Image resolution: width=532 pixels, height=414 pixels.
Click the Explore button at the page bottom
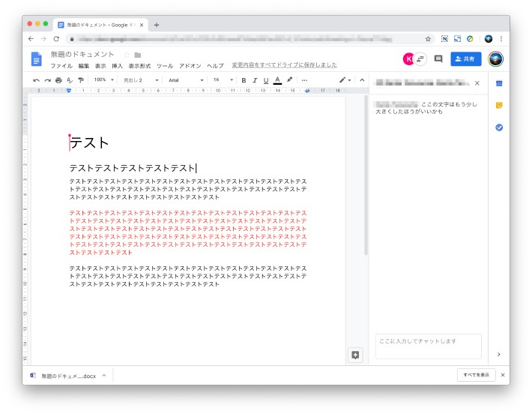pos(355,355)
